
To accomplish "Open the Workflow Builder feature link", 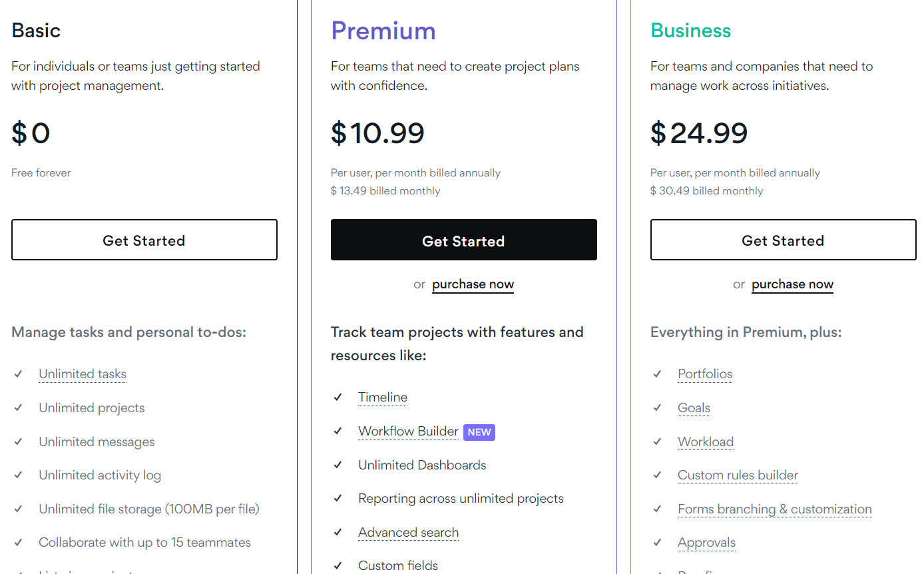I will (x=408, y=431).
